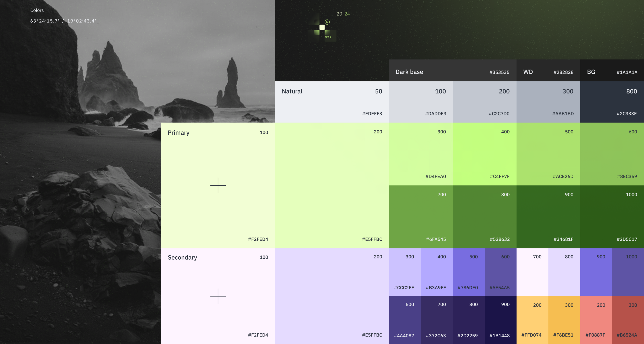Select the Natural 50 swatch #EDEFF3
This screenshot has height=344, width=644.
point(332,102)
